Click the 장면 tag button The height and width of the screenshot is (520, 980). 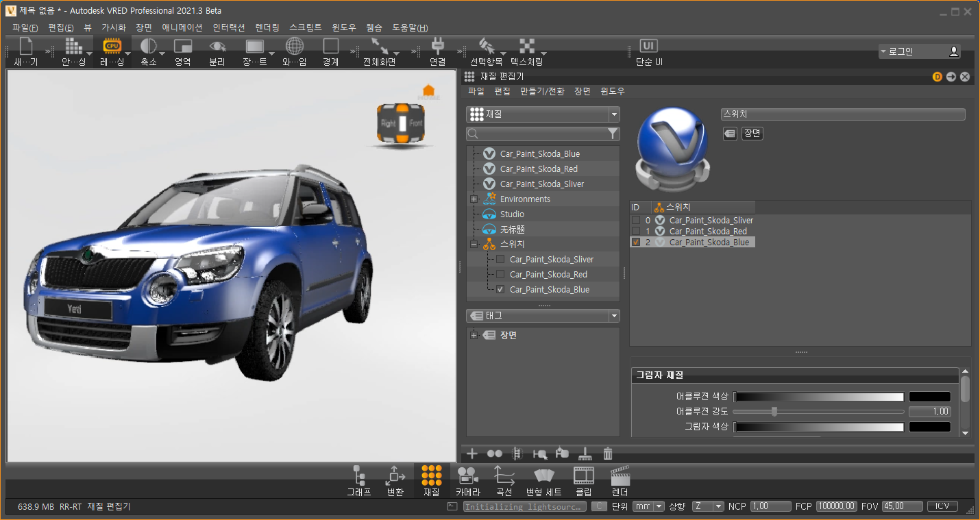click(752, 134)
